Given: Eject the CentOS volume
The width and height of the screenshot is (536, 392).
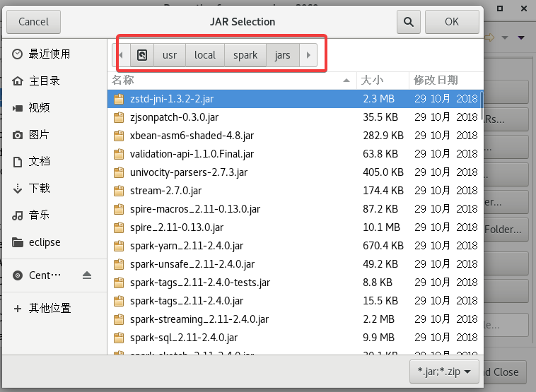Looking at the screenshot, I should (87, 275).
